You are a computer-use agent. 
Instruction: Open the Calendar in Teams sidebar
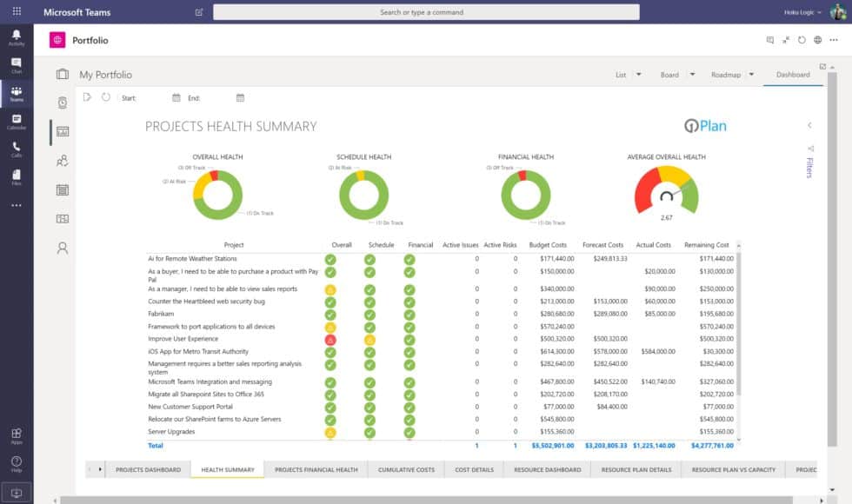coord(17,122)
